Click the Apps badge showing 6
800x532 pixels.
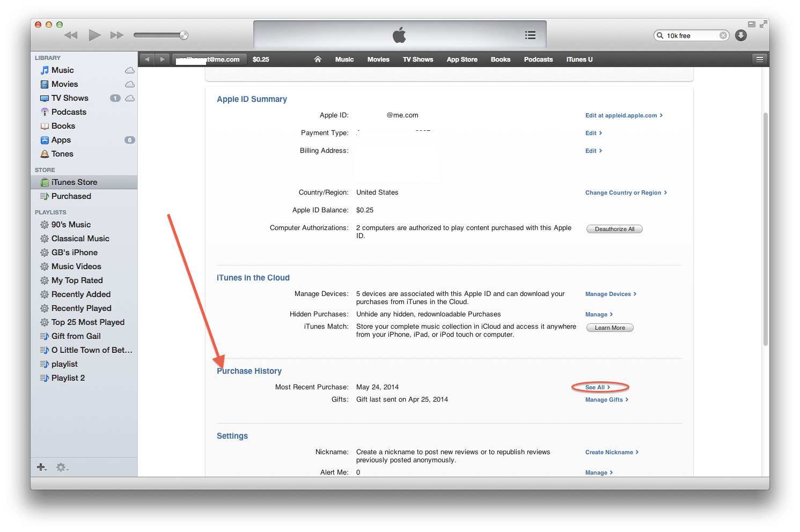click(129, 140)
